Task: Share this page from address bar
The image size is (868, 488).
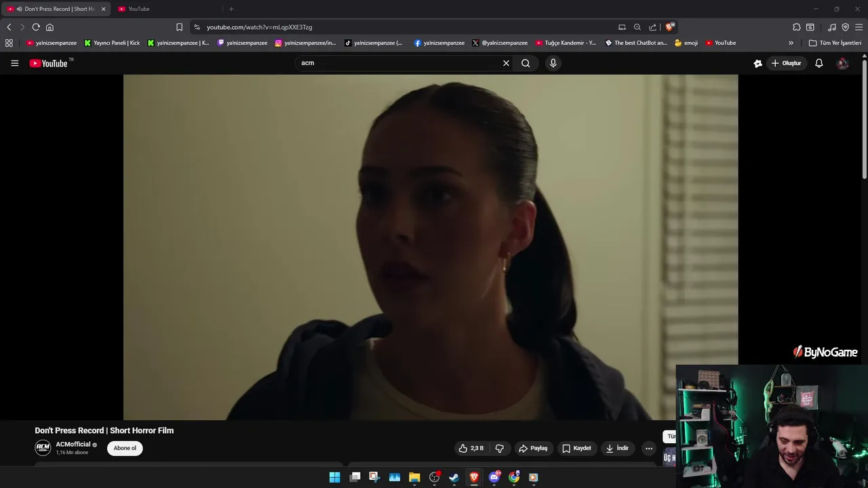Action: (652, 27)
